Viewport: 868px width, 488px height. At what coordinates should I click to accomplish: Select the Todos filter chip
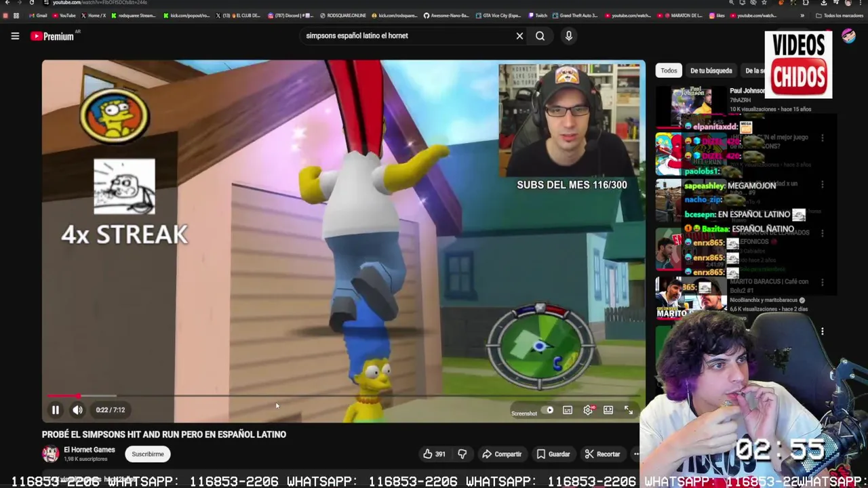[x=669, y=70]
